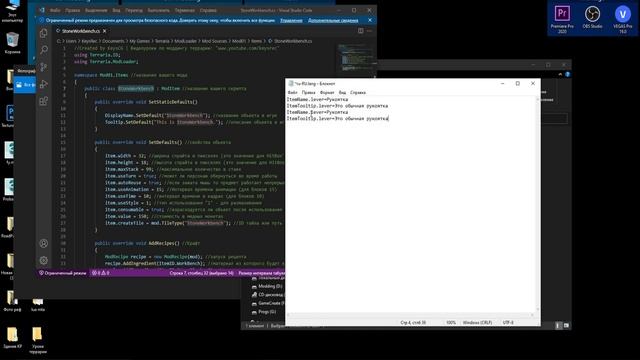Click end of fourth line in Notepad
Viewport: 640px width, 360px height.
click(389, 118)
